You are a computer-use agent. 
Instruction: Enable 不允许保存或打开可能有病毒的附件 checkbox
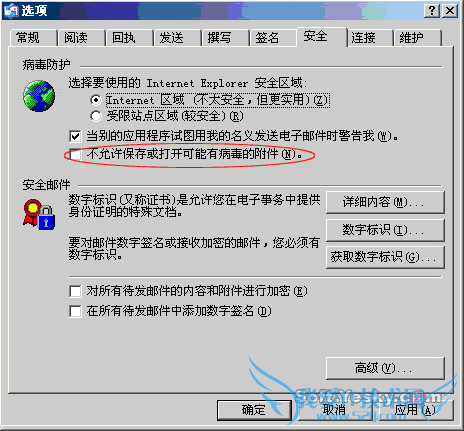click(75, 154)
